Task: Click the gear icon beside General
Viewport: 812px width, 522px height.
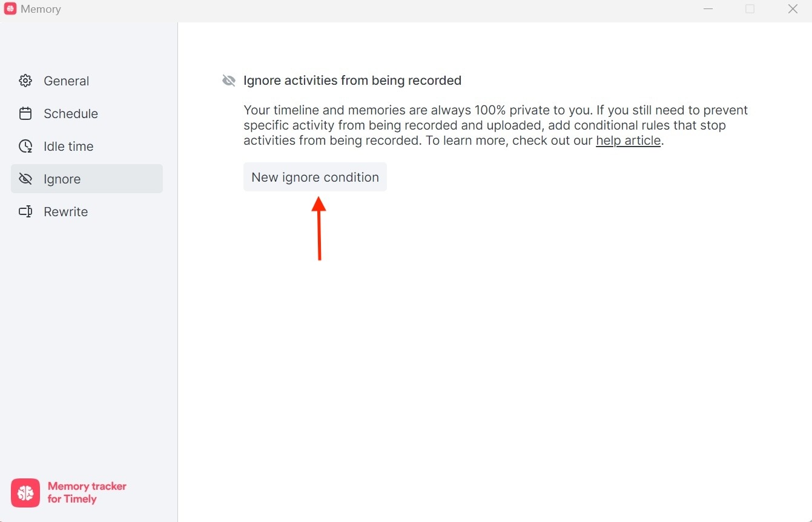Action: (x=25, y=81)
